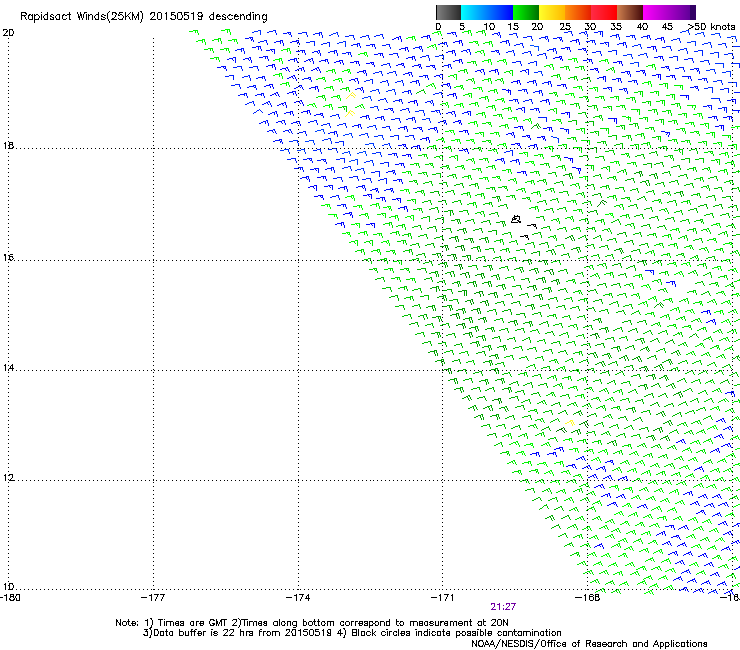740x650 pixels.
Task: Click the longitude label '-168'
Action: pos(588,598)
